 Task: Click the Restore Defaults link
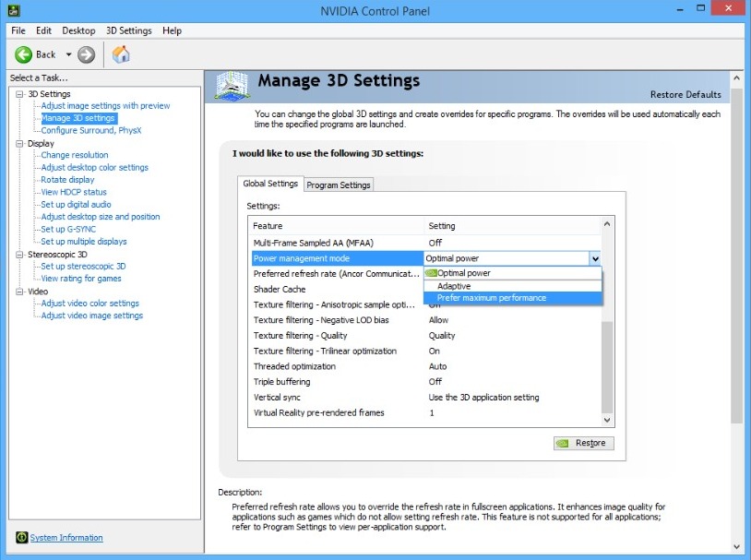685,95
